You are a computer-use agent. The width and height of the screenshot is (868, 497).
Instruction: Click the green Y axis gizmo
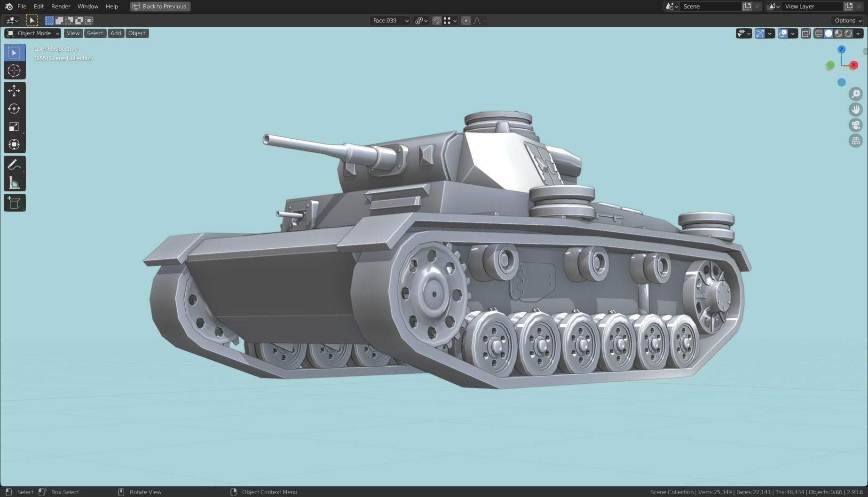click(x=830, y=65)
